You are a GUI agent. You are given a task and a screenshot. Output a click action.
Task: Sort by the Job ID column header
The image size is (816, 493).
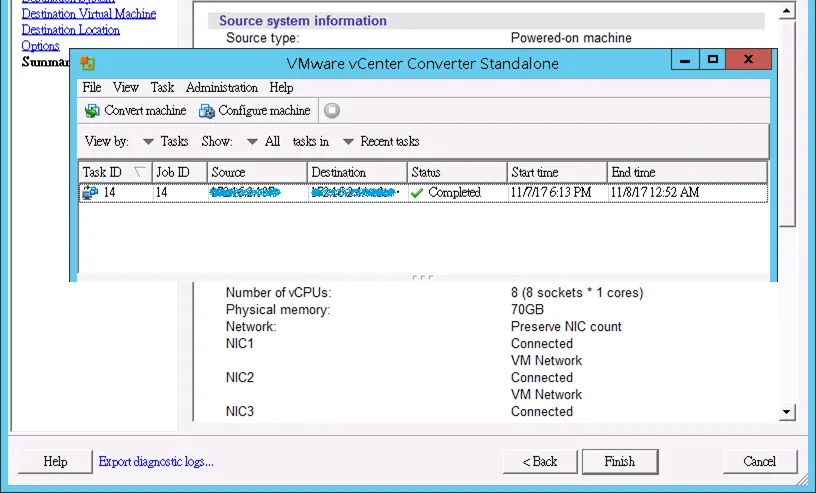click(180, 172)
